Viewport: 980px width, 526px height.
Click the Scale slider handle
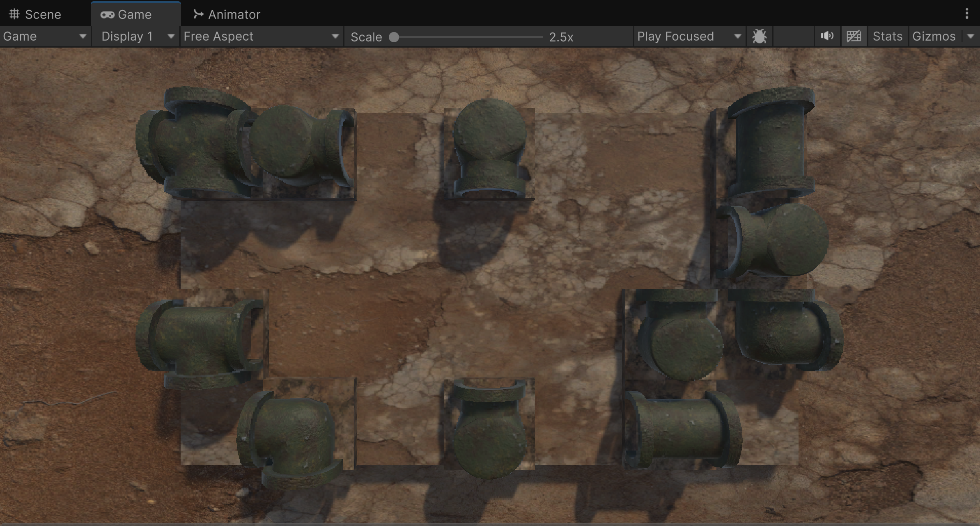(394, 37)
